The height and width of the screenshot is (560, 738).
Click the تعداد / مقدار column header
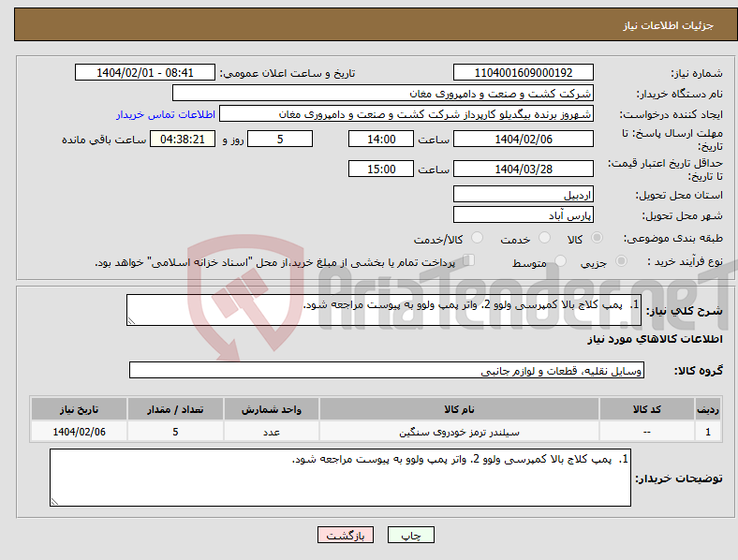(x=175, y=409)
